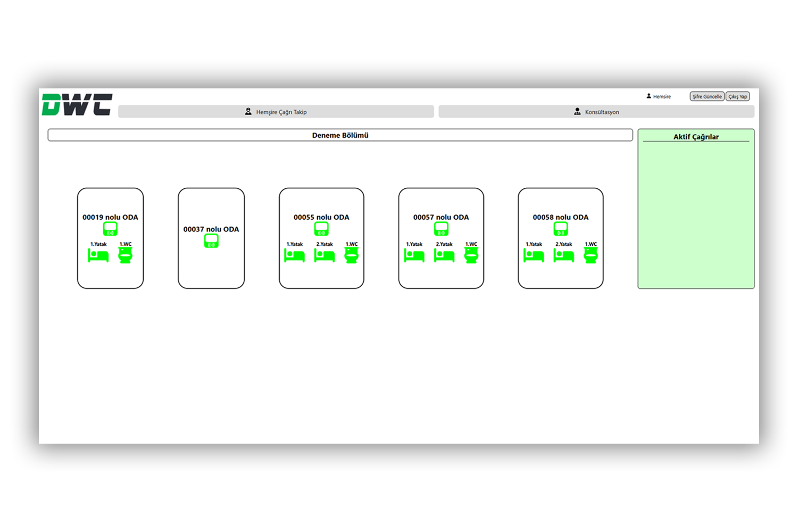Screen dimensions: 798x532
Task: Select the 1.Yatak bed icon in room 00057
Action: coord(414,256)
